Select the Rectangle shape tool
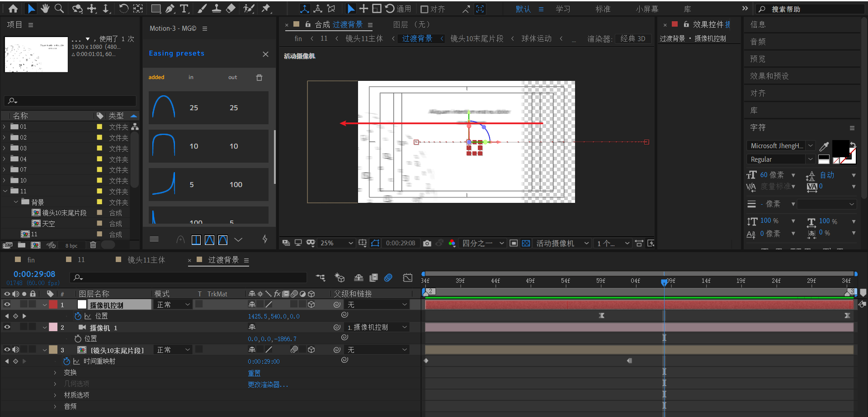 coord(156,9)
